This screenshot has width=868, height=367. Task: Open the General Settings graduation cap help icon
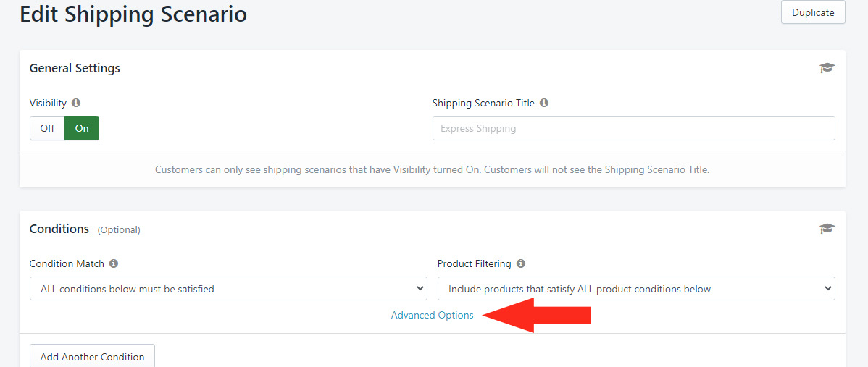point(827,68)
